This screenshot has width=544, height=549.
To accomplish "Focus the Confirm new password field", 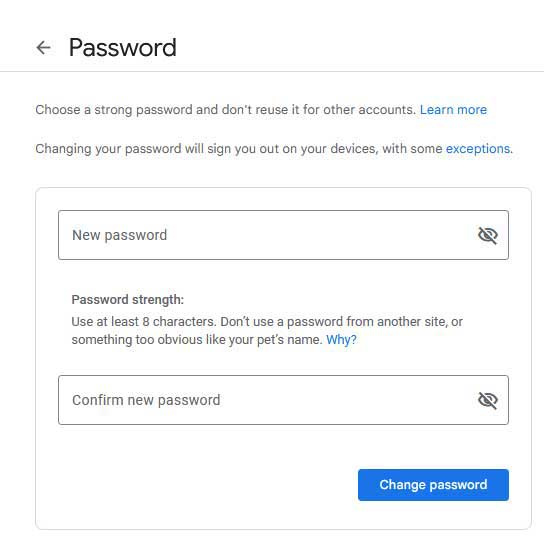I will point(283,400).
